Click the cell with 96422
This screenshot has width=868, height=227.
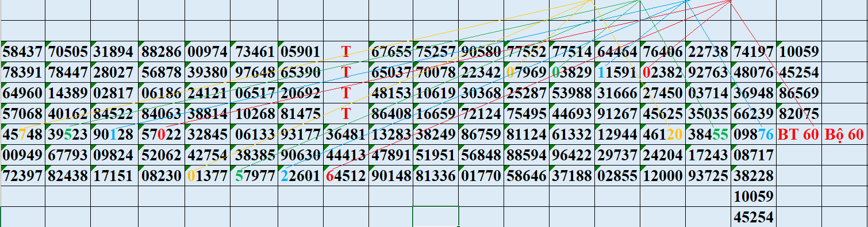coord(572,155)
